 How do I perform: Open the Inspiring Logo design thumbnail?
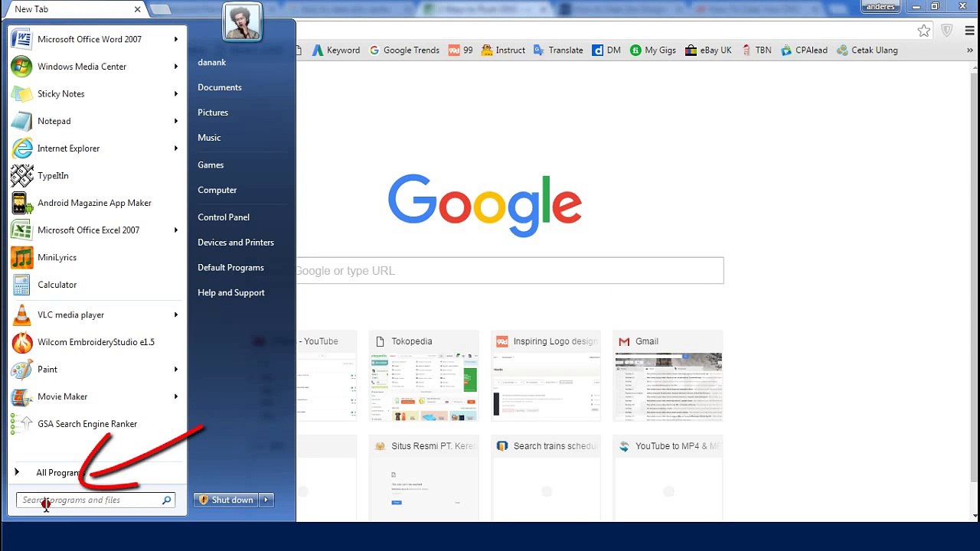(546, 376)
